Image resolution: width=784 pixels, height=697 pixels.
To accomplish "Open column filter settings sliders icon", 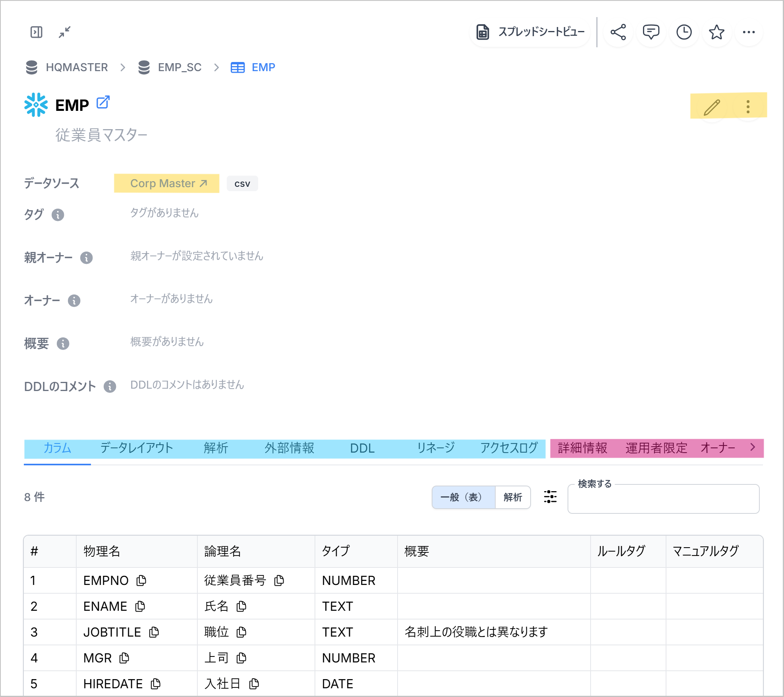I will click(550, 497).
